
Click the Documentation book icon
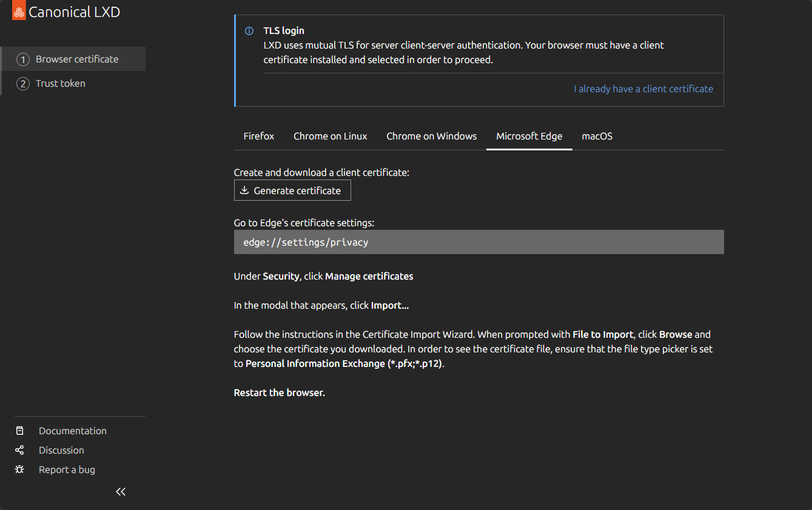coord(20,431)
